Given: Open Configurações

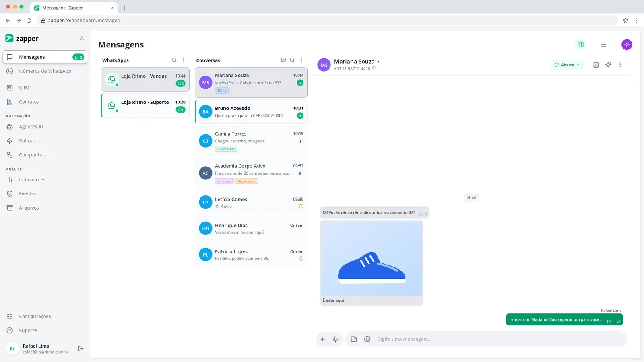Looking at the screenshot, I should (x=45, y=317).
